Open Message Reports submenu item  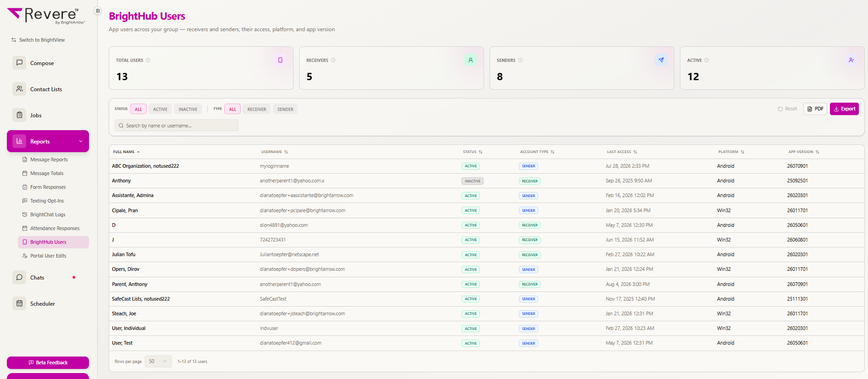tap(49, 159)
